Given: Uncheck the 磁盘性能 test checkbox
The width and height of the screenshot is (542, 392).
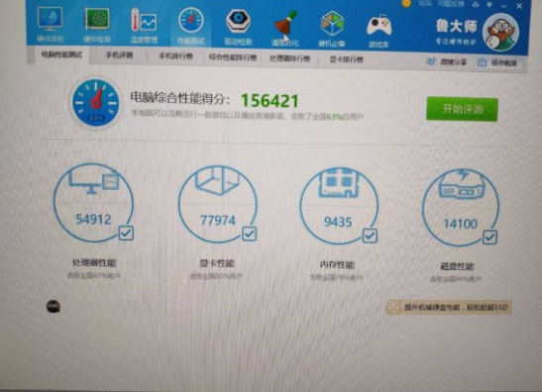Looking at the screenshot, I should (489, 238).
